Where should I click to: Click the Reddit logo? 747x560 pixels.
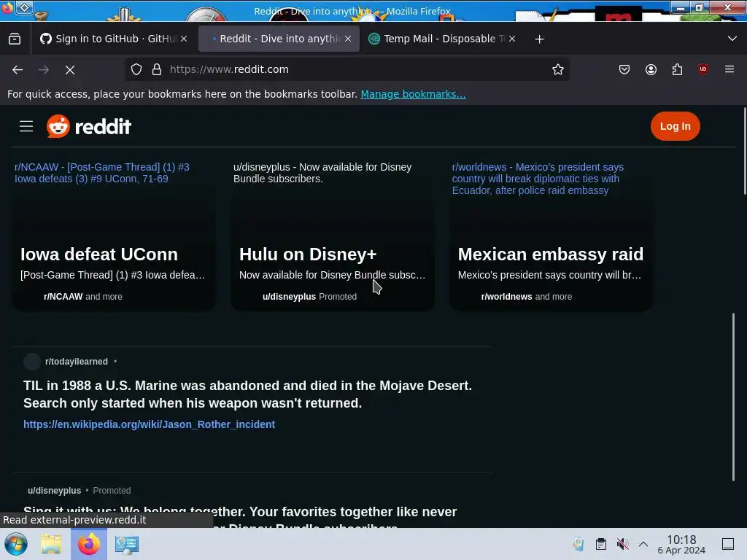88,127
